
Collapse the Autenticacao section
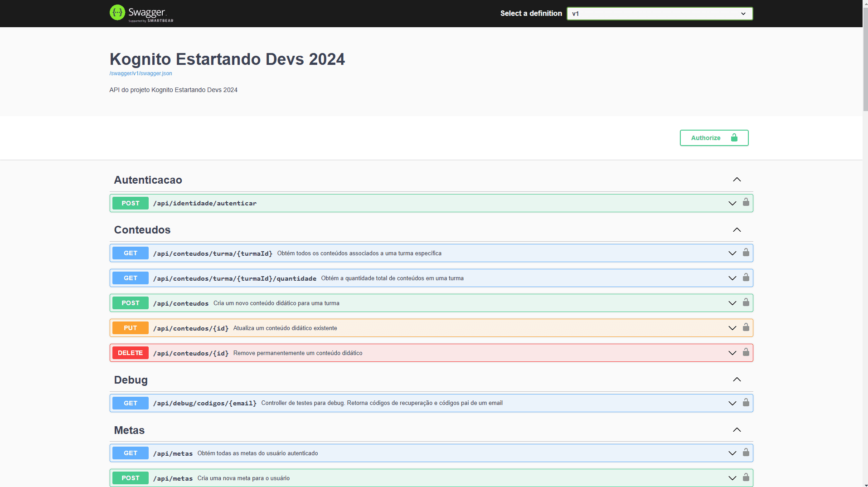pos(737,180)
